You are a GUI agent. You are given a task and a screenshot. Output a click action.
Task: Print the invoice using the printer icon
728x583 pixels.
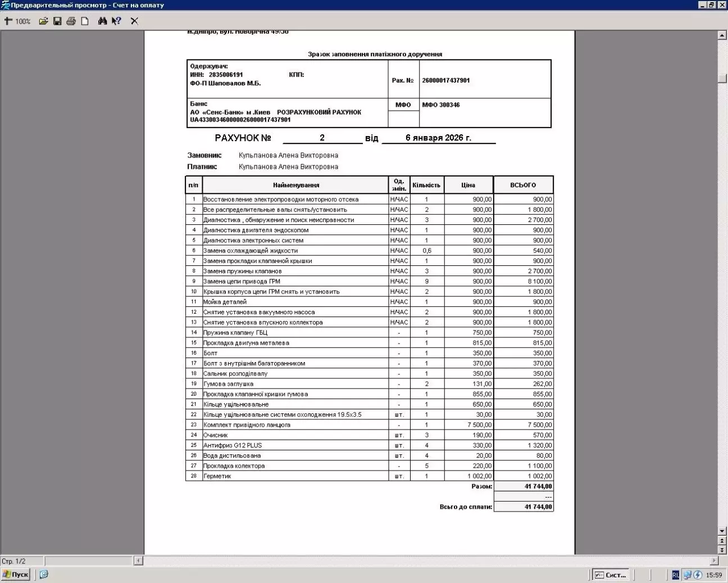[71, 21]
